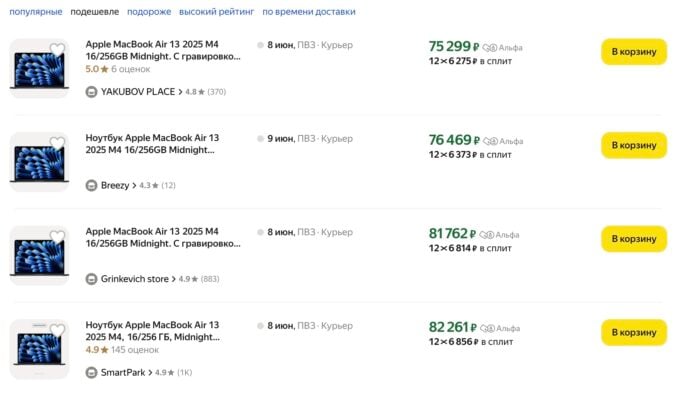This screenshot has height=393, width=680.
Task: Click В корзину for the 81 762 ₽ offer
Action: tap(634, 239)
